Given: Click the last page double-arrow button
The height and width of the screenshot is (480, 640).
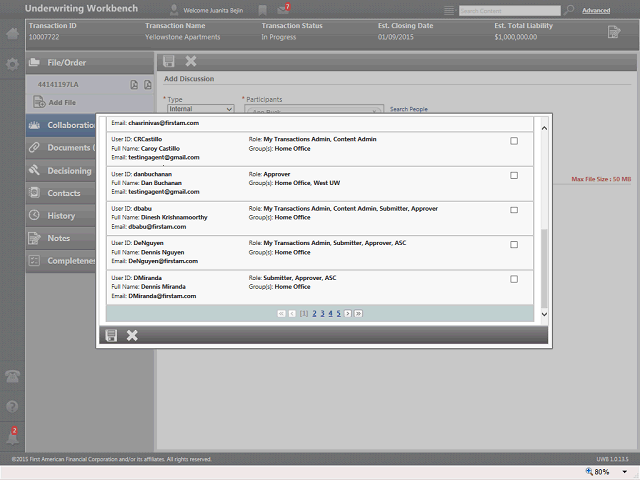Looking at the screenshot, I should coord(358,313).
